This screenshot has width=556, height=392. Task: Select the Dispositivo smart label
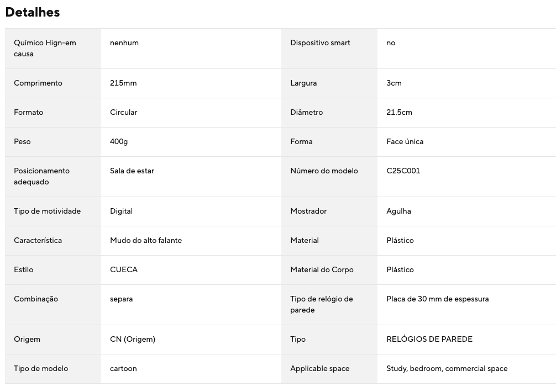tap(320, 43)
